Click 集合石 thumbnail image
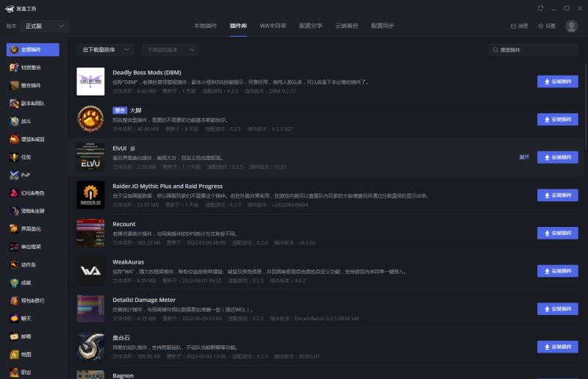Screen dimensions: 588x379 (x=90, y=347)
